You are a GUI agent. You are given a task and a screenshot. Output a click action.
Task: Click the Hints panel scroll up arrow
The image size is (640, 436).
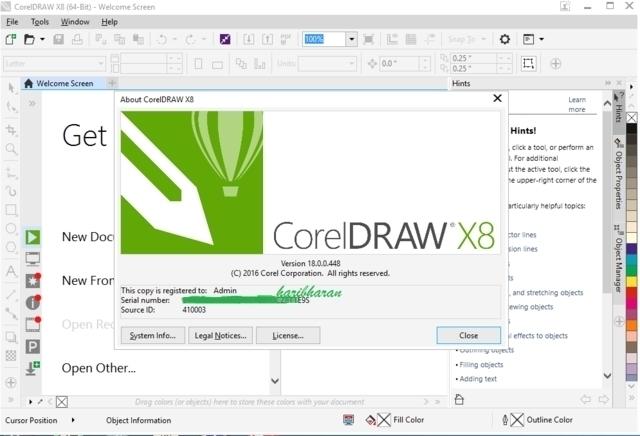pyautogui.click(x=607, y=103)
